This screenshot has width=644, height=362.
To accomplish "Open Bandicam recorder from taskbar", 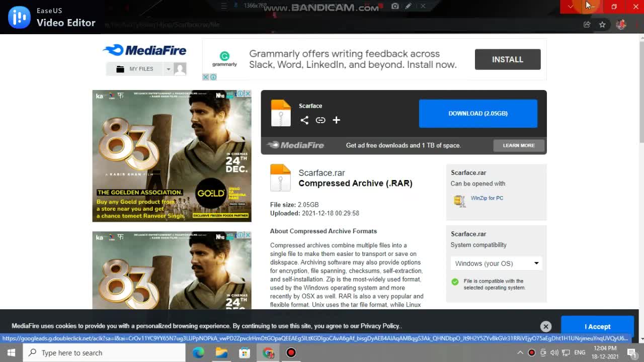I will tap(291, 352).
